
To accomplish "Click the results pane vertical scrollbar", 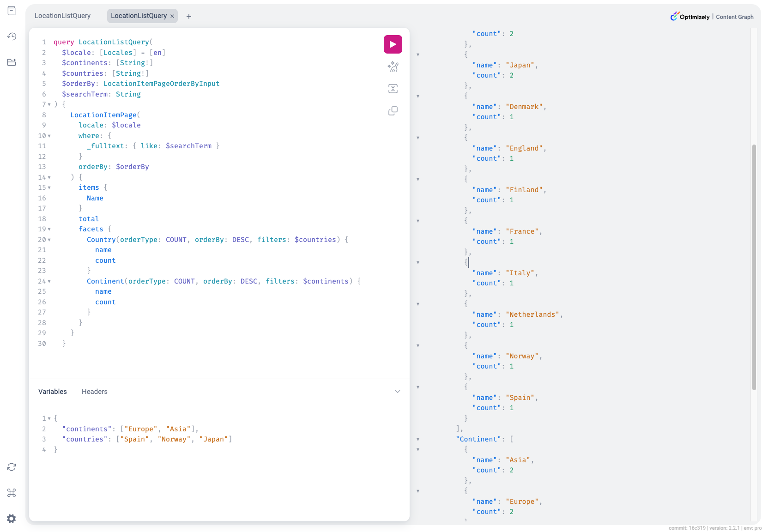I will pyautogui.click(x=754, y=268).
